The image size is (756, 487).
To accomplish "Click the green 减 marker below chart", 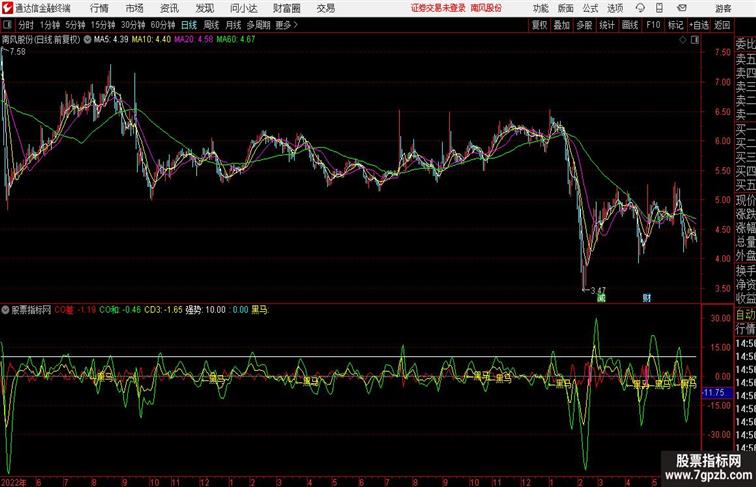I will pos(601,298).
